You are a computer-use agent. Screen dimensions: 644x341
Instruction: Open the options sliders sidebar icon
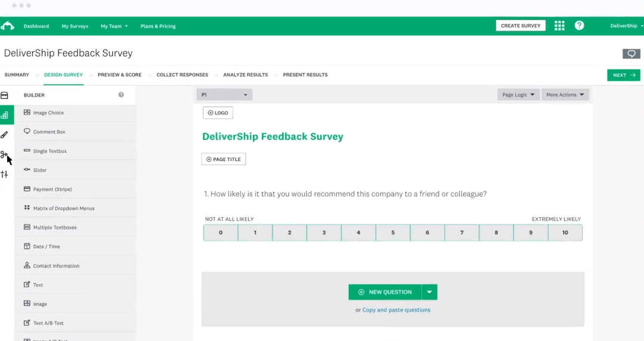tap(5, 174)
